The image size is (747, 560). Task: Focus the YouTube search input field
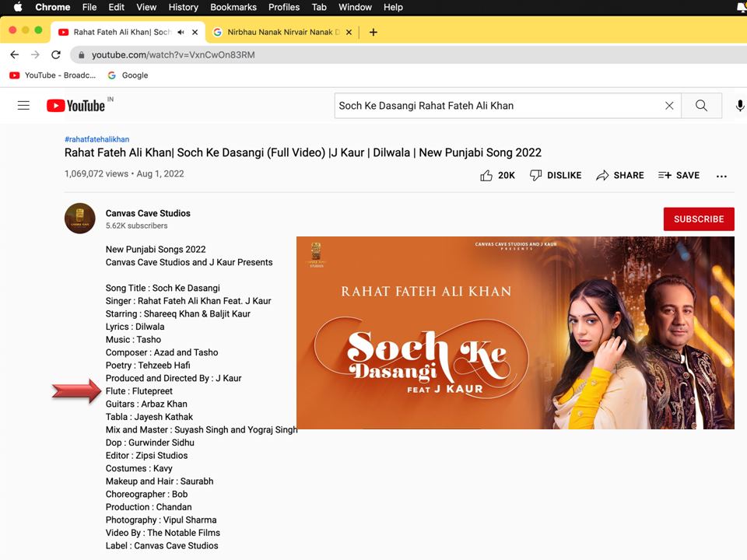[498, 106]
